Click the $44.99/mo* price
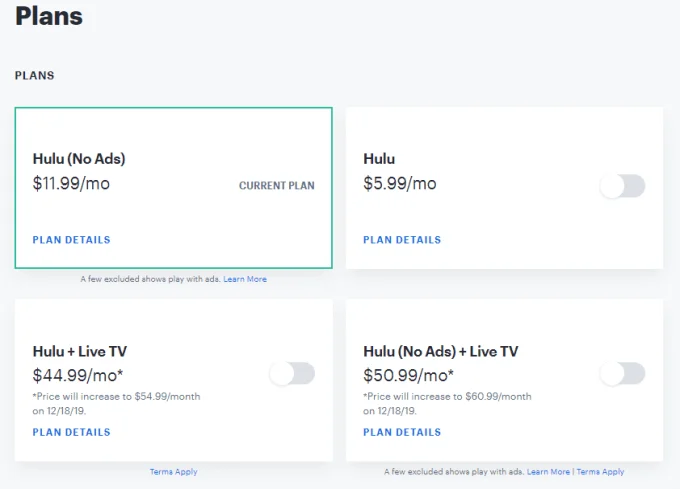The image size is (680, 489). tap(78, 375)
